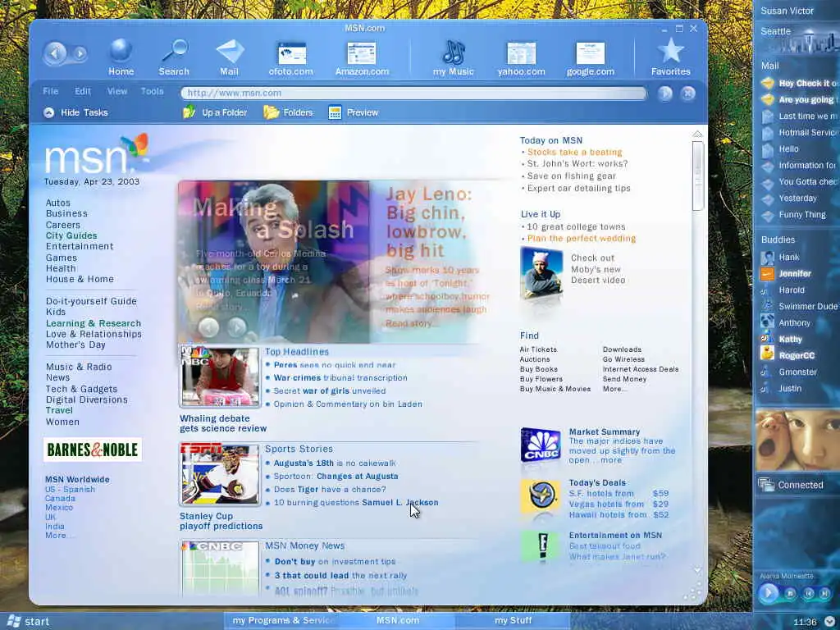Open the Stanley Cup ESPN thumbnail

click(220, 474)
